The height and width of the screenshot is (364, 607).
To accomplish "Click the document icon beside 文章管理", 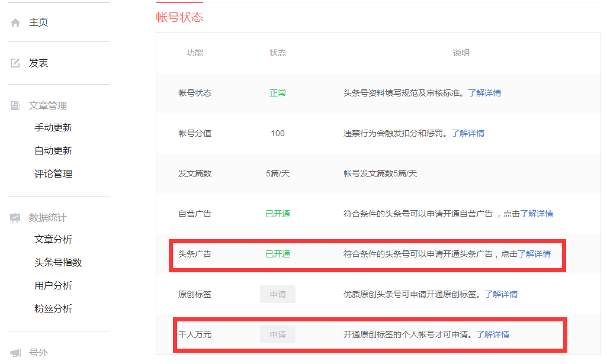I will point(15,105).
